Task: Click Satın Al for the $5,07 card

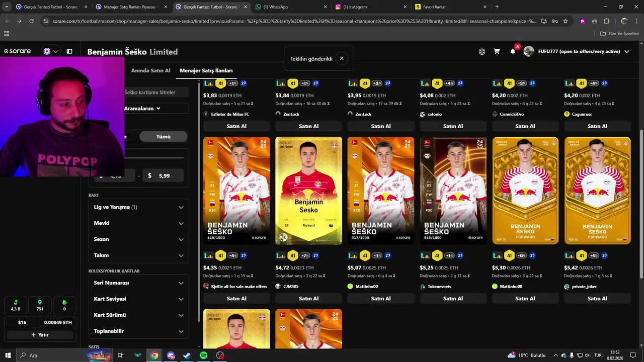Action: point(381,298)
